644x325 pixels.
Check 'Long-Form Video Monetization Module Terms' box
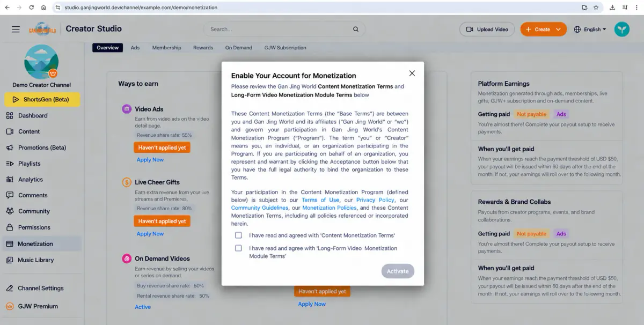pyautogui.click(x=238, y=248)
